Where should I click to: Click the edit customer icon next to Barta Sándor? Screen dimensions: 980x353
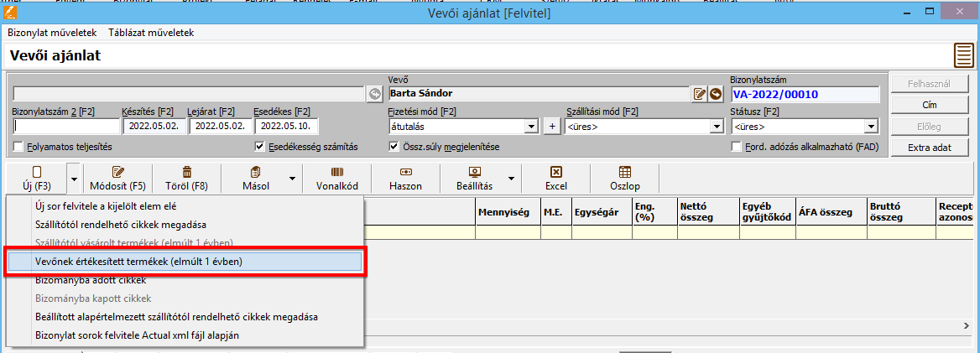click(699, 94)
